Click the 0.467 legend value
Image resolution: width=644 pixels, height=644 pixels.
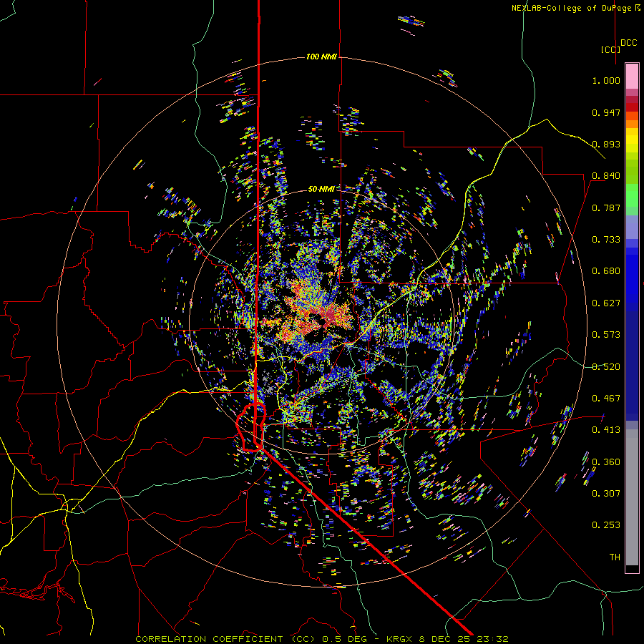pyautogui.click(x=606, y=399)
